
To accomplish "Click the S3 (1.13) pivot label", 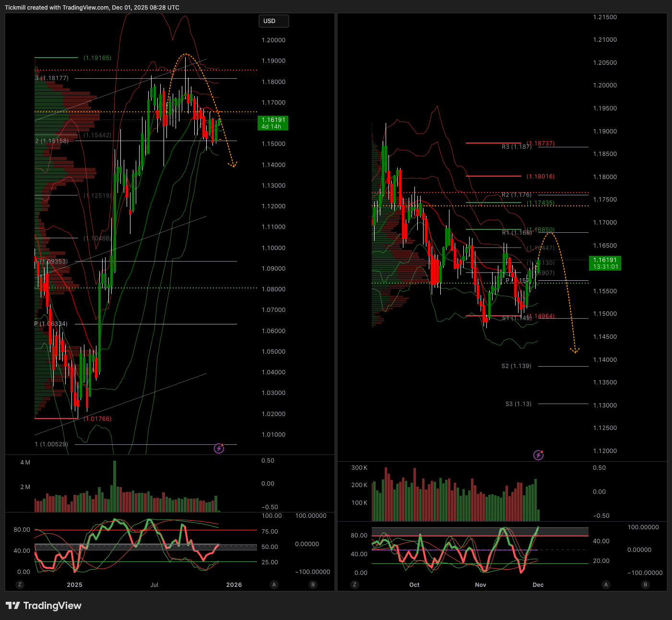I will [518, 404].
